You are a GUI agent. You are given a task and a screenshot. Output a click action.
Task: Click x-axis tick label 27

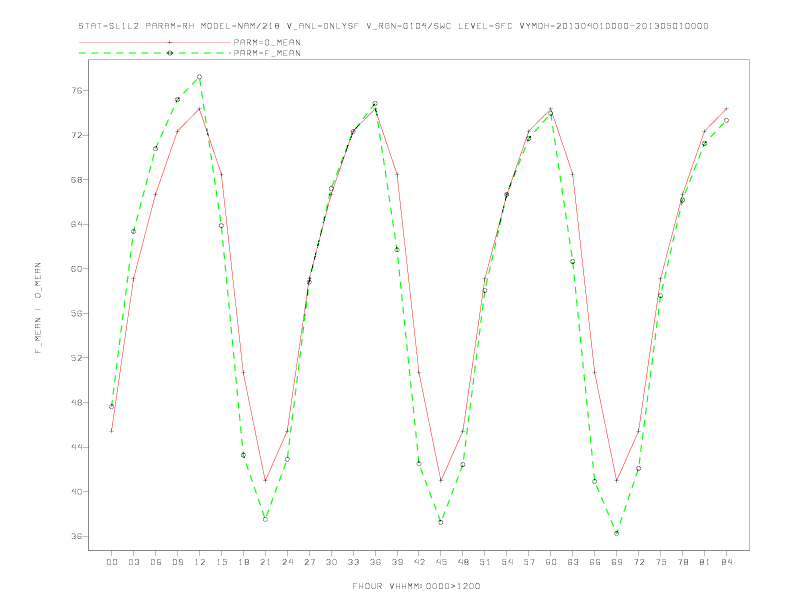[x=309, y=562]
